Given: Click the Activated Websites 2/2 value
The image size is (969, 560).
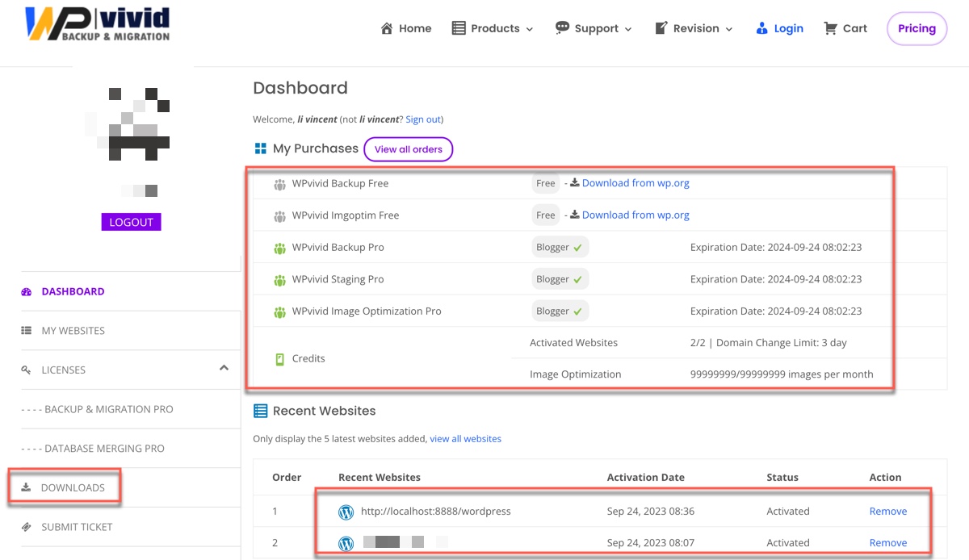Looking at the screenshot, I should coord(768,343).
